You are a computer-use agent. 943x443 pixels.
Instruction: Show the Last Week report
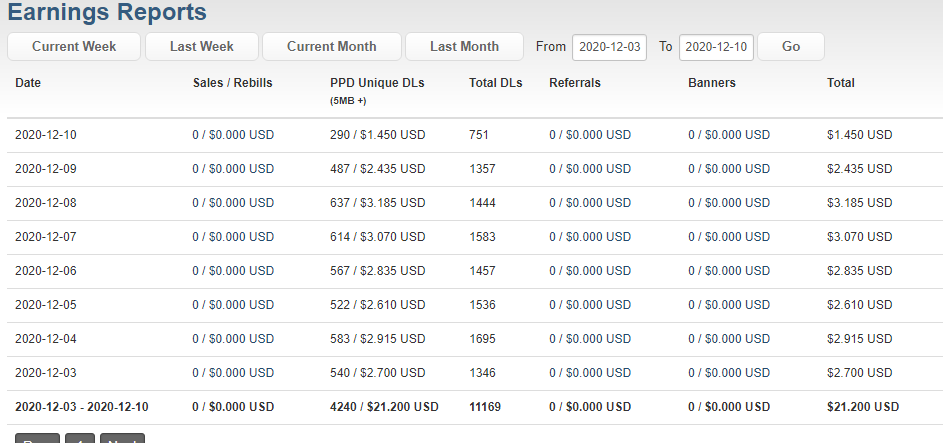click(202, 47)
